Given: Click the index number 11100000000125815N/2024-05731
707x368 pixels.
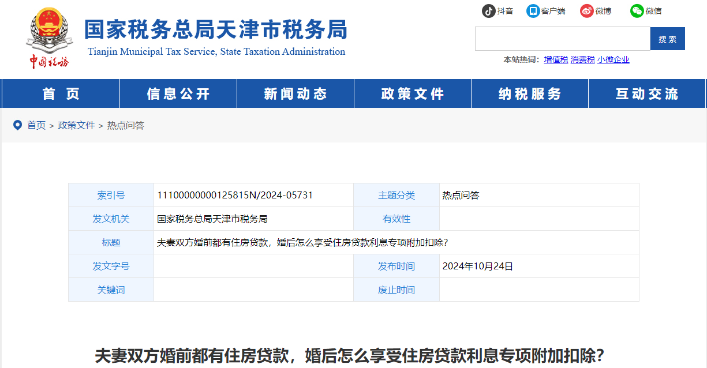Looking at the screenshot, I should point(235,195).
